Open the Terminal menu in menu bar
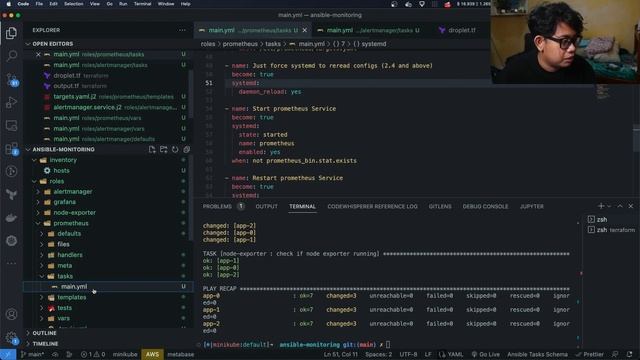 142,4
